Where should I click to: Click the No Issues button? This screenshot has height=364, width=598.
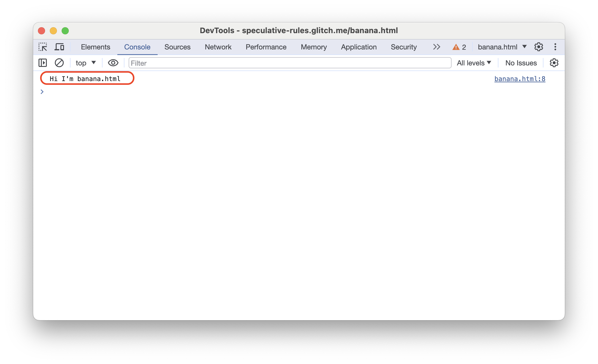521,63
